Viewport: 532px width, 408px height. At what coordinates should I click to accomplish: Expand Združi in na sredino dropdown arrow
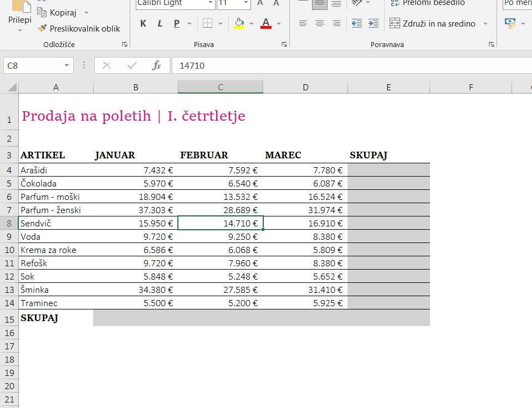pos(485,23)
